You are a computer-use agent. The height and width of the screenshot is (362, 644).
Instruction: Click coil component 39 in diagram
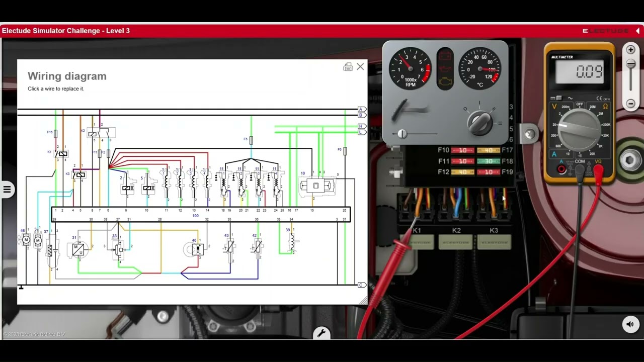pos(292,242)
